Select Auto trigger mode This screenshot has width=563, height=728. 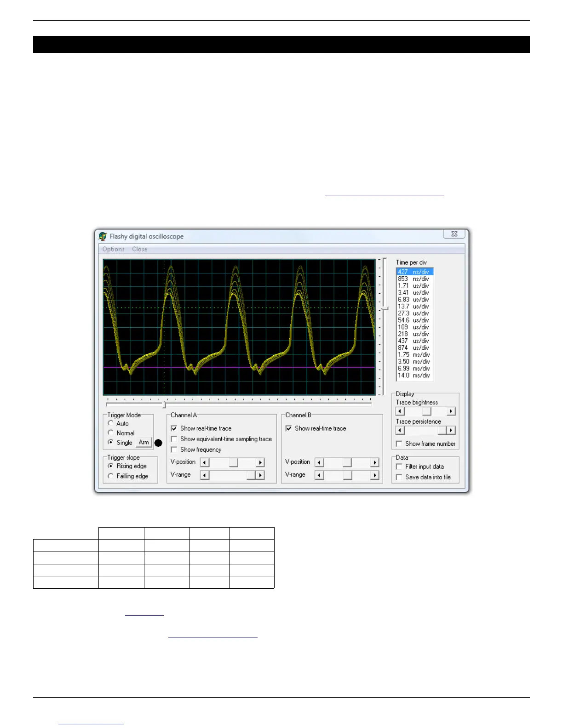pyautogui.click(x=118, y=423)
